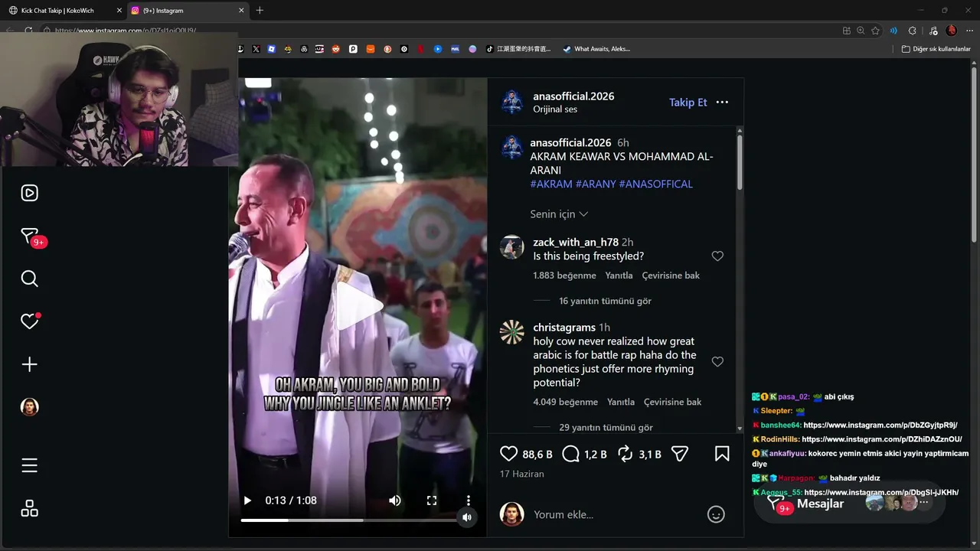Click the create new post plus icon
The height and width of the screenshot is (551, 980).
(x=29, y=364)
